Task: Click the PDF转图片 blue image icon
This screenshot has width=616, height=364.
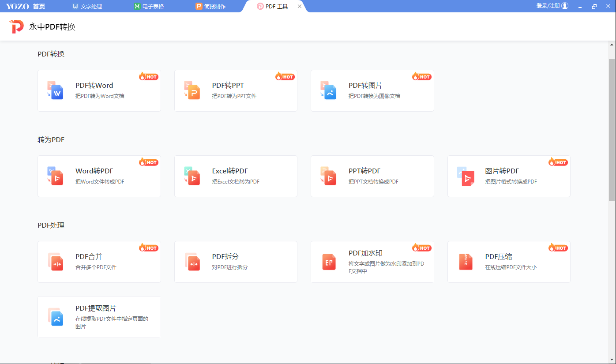Action: click(x=329, y=90)
